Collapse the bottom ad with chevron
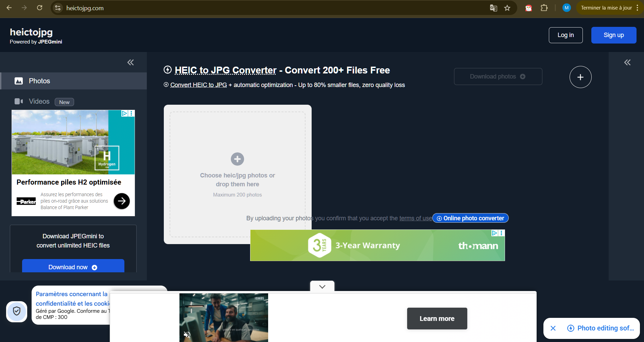Screen dimensions: 644x342 click(x=322, y=287)
